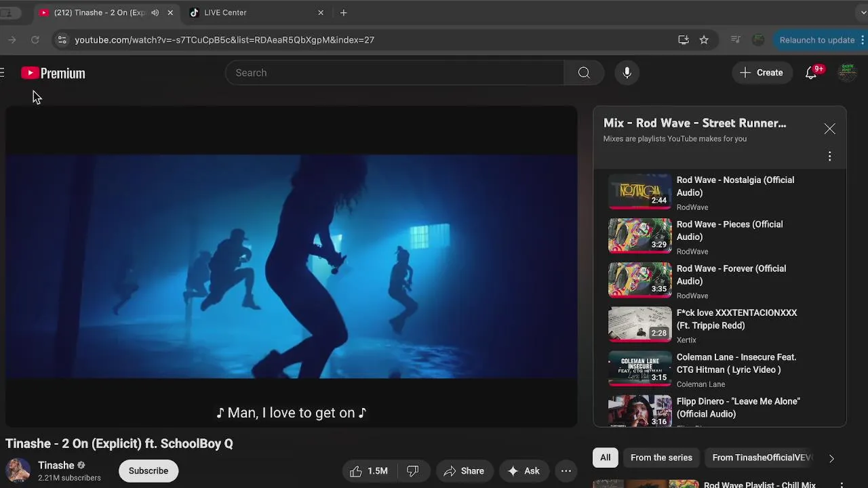Open browser profile avatar
This screenshot has height=488, width=868.
point(759,40)
